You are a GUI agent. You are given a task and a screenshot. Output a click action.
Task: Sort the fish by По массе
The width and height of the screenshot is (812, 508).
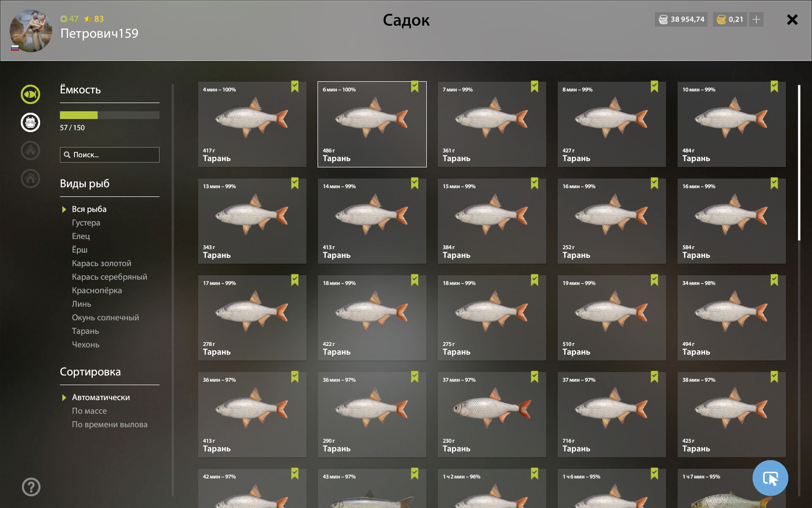click(x=89, y=411)
